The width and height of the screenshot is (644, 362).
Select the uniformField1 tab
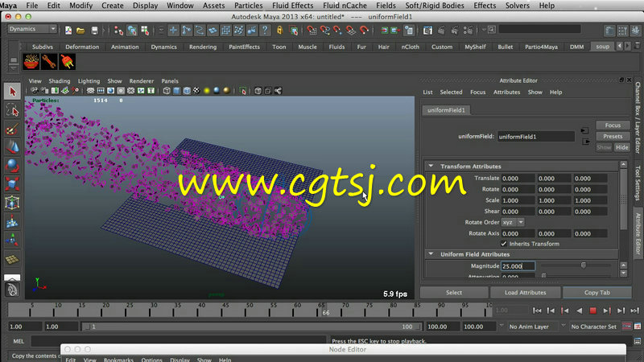[x=446, y=110]
